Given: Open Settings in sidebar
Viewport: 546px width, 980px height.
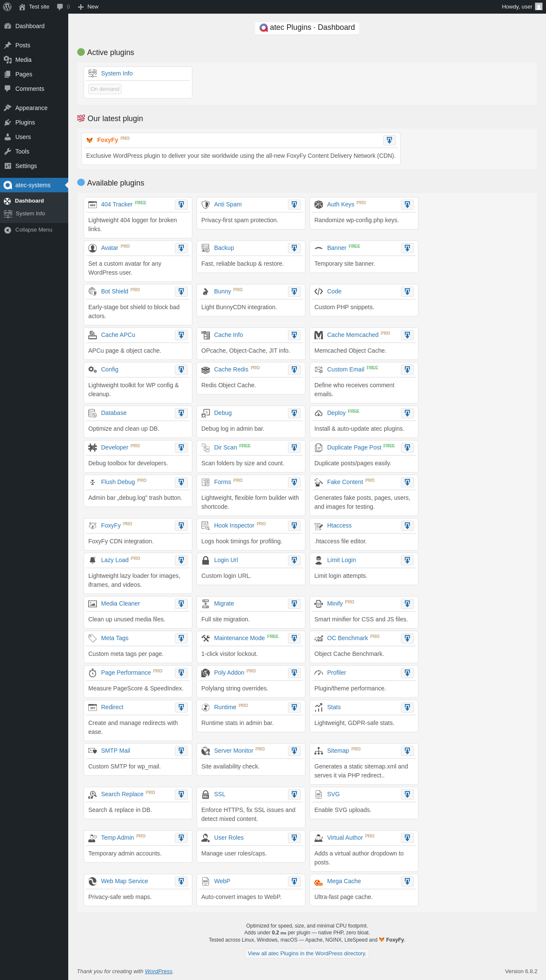Looking at the screenshot, I should coord(34,166).
